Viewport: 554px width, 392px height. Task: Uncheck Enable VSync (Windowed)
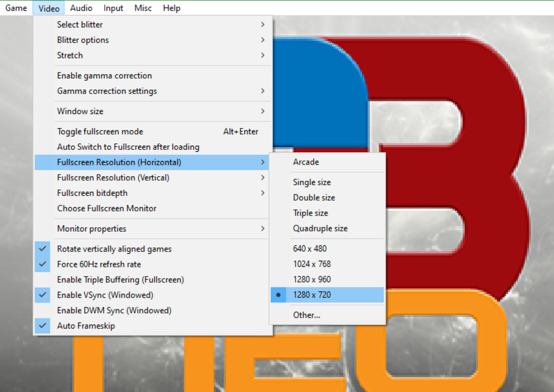[x=153, y=295]
